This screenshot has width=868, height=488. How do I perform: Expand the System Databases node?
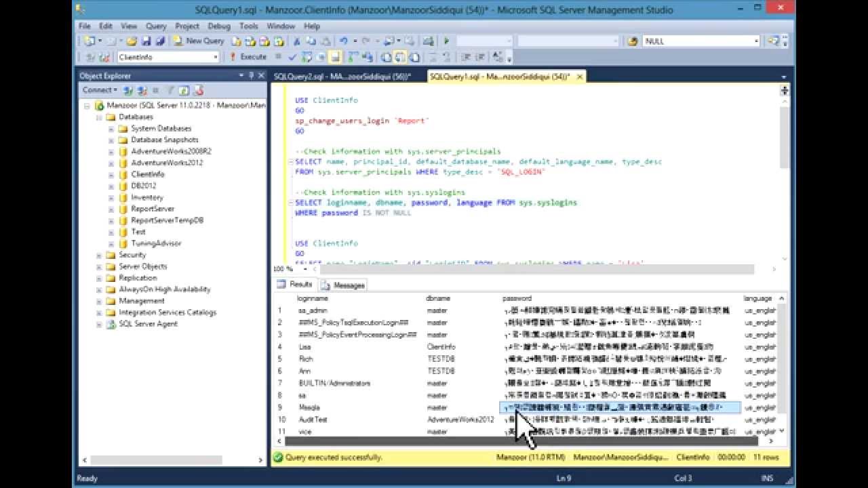click(111, 129)
